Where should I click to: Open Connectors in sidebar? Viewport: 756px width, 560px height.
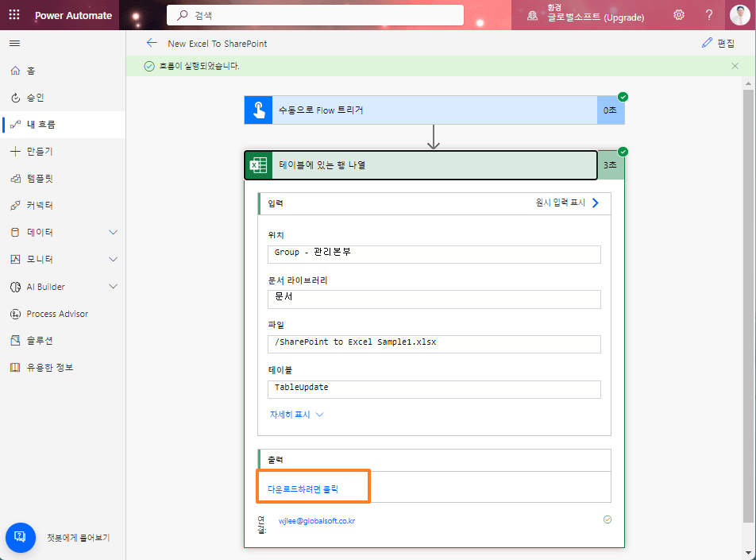63,206
